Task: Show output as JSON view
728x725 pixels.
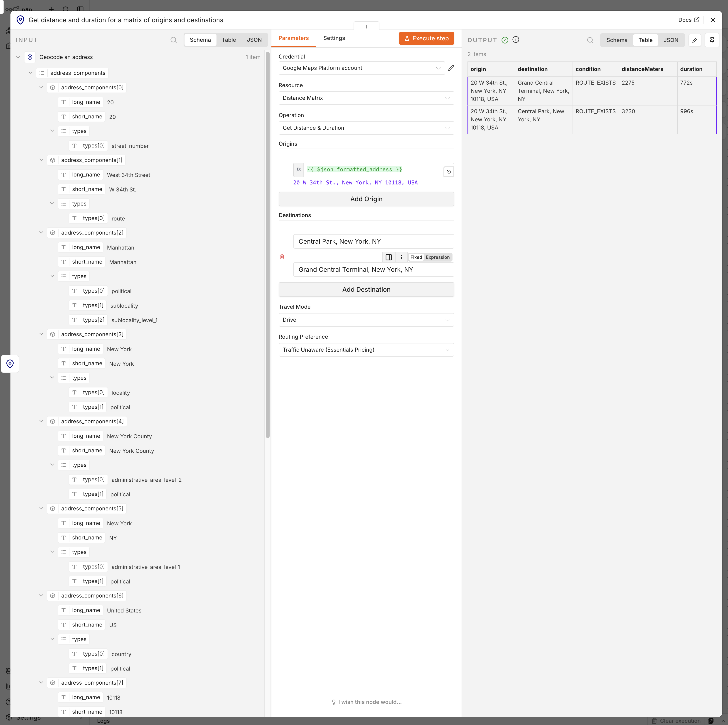Action: click(671, 40)
